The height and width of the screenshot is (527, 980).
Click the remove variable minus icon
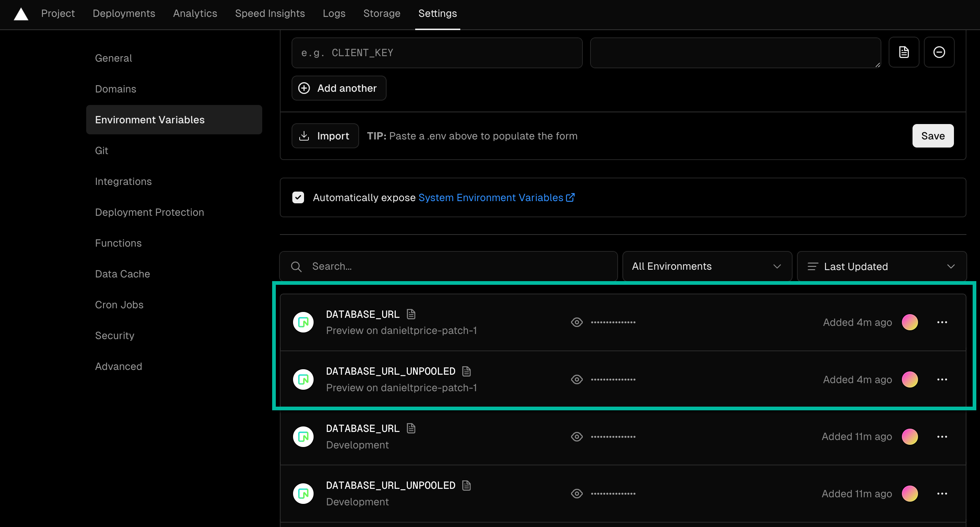[939, 52]
